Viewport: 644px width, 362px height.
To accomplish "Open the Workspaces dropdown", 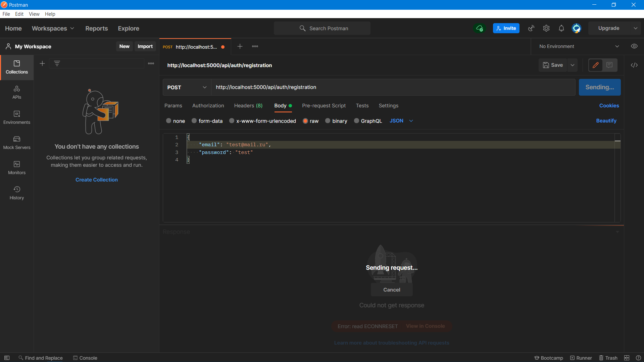I will [53, 28].
